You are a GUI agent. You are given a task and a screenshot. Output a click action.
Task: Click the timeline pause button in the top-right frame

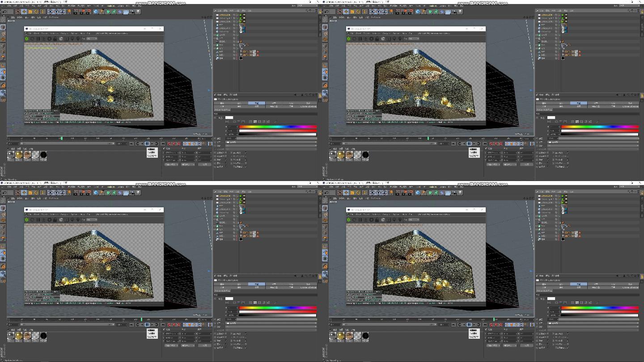pyautogui.click(x=469, y=143)
